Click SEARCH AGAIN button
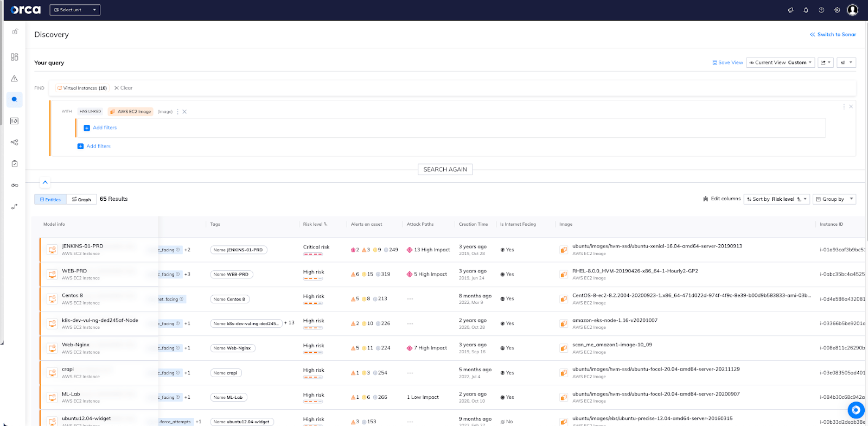This screenshot has height=426, width=868. pos(445,169)
